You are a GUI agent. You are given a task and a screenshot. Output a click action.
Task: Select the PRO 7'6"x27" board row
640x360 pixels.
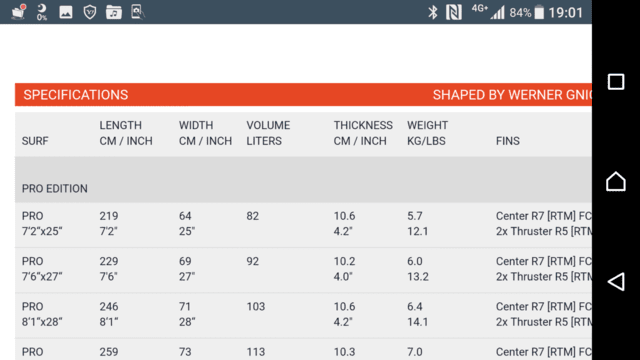pyautogui.click(x=303, y=269)
